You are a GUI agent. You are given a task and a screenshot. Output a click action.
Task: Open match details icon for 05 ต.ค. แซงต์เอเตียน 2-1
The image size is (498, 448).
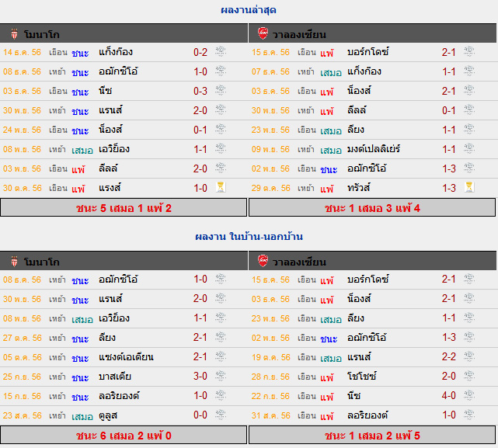221,356
